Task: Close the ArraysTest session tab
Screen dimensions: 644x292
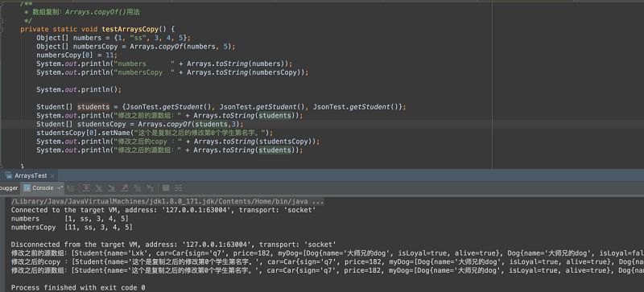Action: pos(52,176)
